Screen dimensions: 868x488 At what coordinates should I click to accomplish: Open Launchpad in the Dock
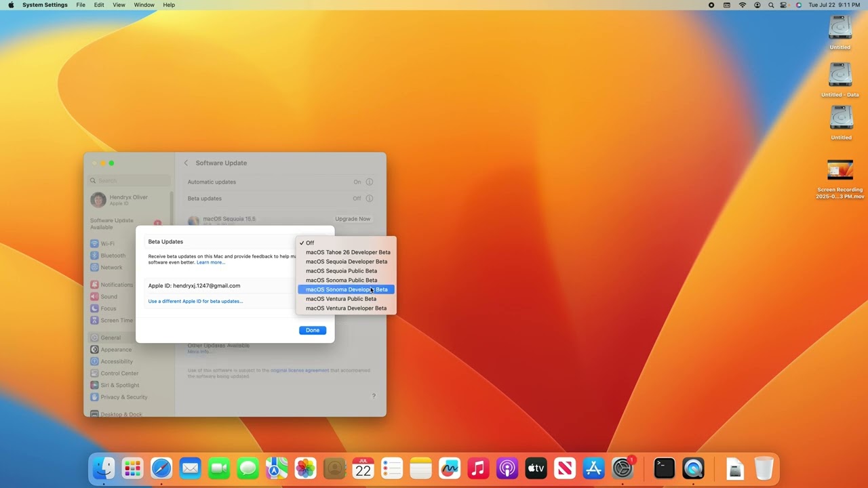[132, 468]
